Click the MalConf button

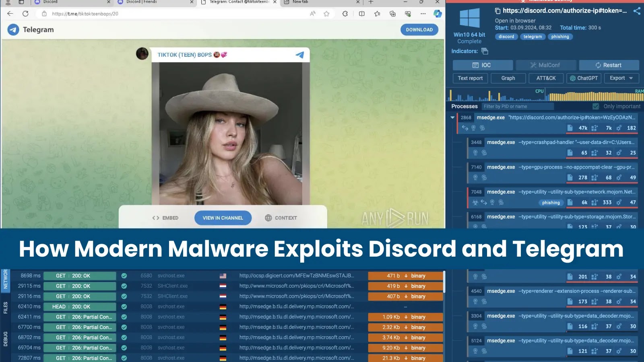[546, 65]
